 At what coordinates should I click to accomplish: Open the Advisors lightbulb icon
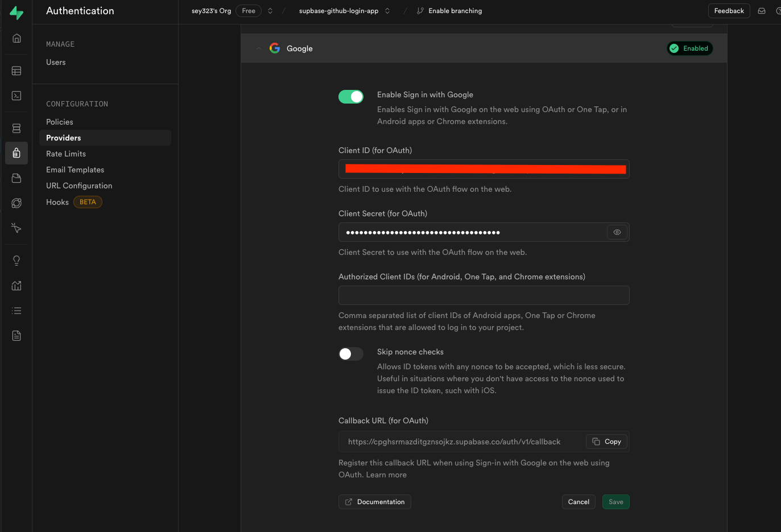pos(16,261)
